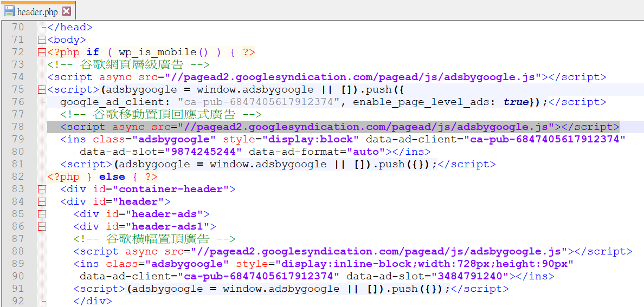
Task: Click enable_page_level_ads on line 76
Action: (x=423, y=102)
